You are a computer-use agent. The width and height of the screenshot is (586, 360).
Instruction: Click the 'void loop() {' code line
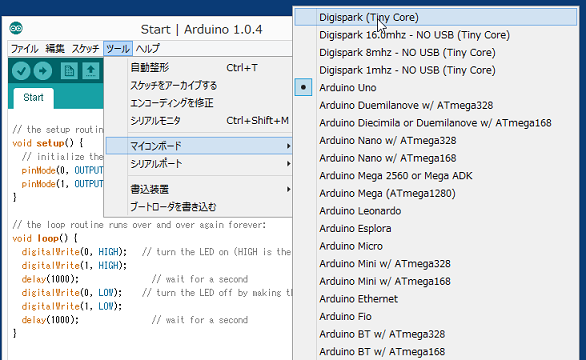tap(44, 238)
